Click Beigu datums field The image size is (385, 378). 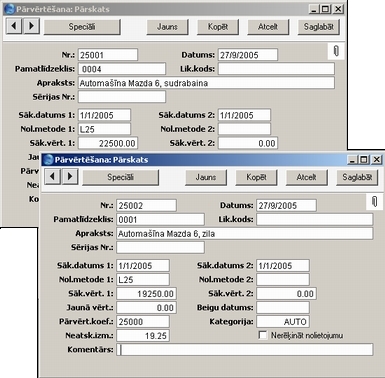pyautogui.click(x=283, y=308)
